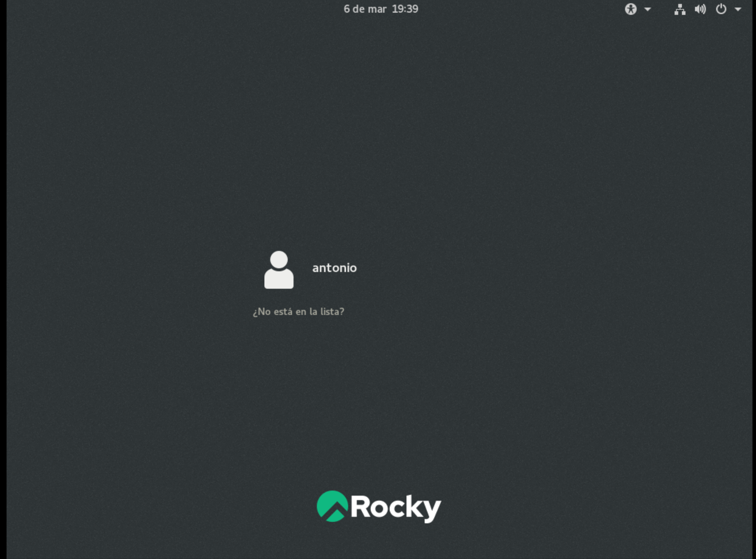The height and width of the screenshot is (559, 756).
Task: Click the wired network status icon
Action: tap(680, 9)
